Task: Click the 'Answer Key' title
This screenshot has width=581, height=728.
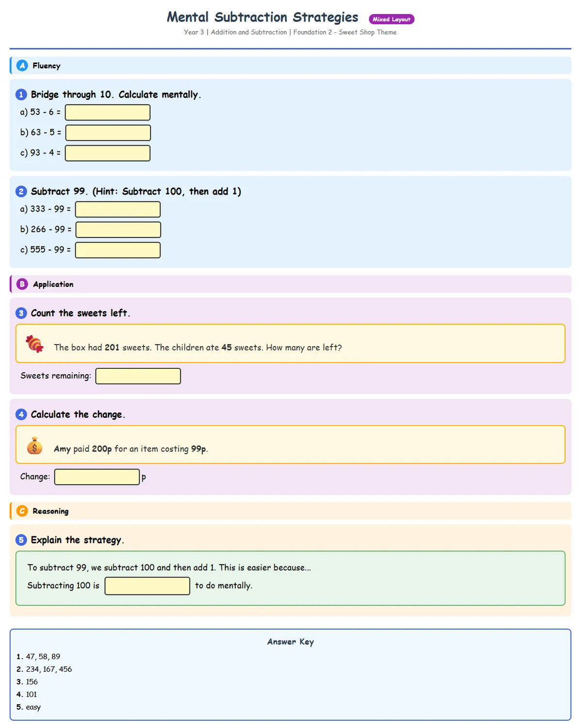Action: [x=290, y=642]
